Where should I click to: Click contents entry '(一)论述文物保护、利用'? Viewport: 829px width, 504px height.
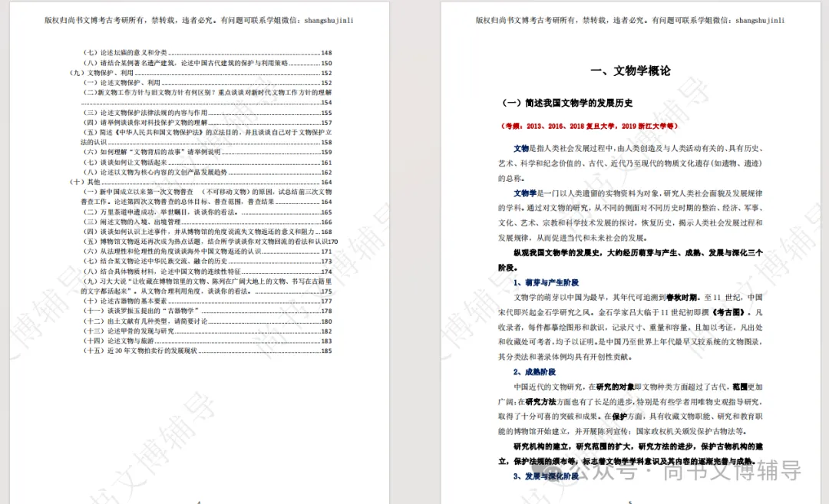[207, 83]
